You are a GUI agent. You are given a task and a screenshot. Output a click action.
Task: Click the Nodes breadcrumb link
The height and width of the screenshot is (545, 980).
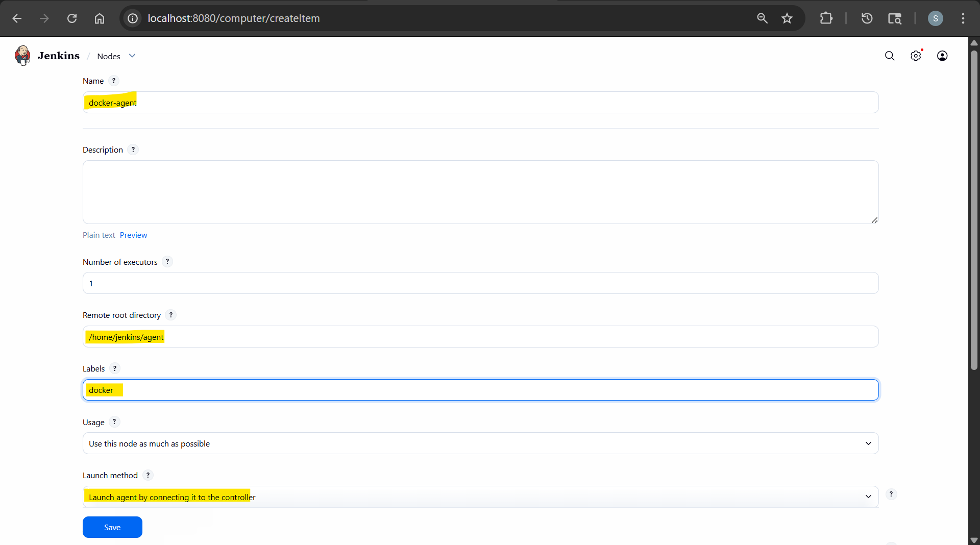(x=109, y=56)
